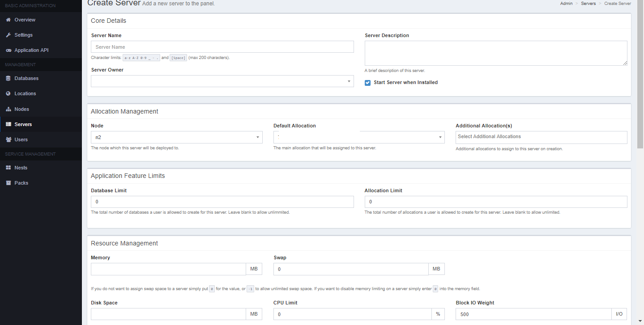The width and height of the screenshot is (644, 325).
Task: Click the Overview home icon in sidebar
Action: [x=8, y=20]
